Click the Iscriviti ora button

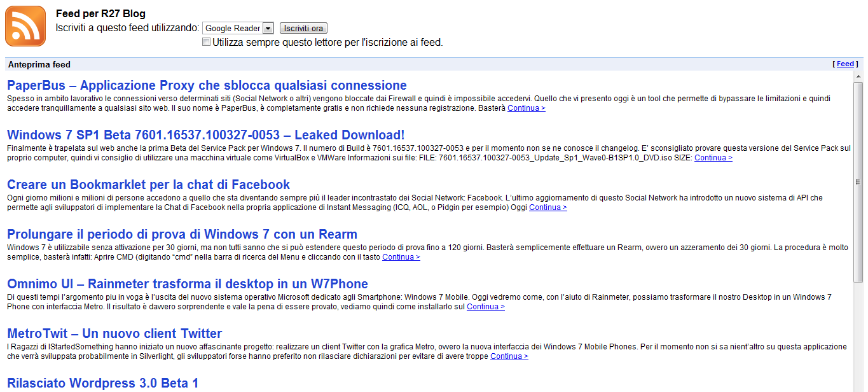point(304,28)
